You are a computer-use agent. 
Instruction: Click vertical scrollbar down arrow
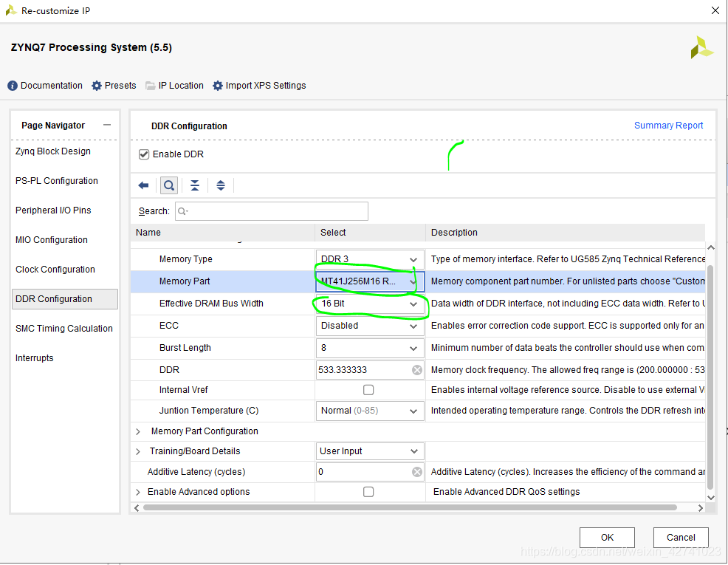(x=710, y=497)
